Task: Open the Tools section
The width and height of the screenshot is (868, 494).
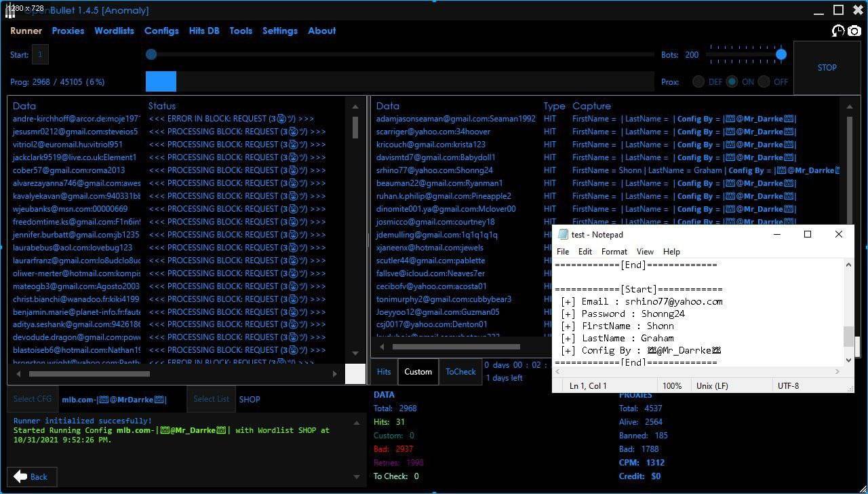Action: [x=241, y=31]
